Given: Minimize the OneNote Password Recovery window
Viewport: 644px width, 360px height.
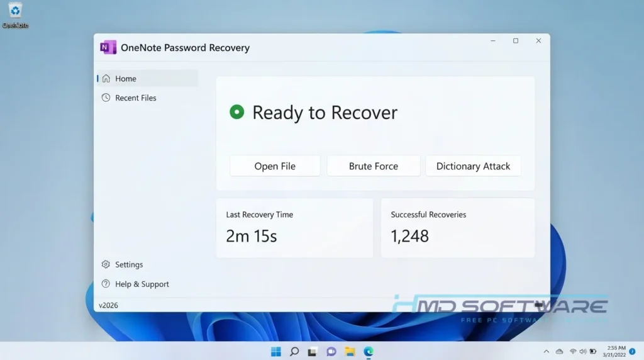Looking at the screenshot, I should click(x=493, y=41).
